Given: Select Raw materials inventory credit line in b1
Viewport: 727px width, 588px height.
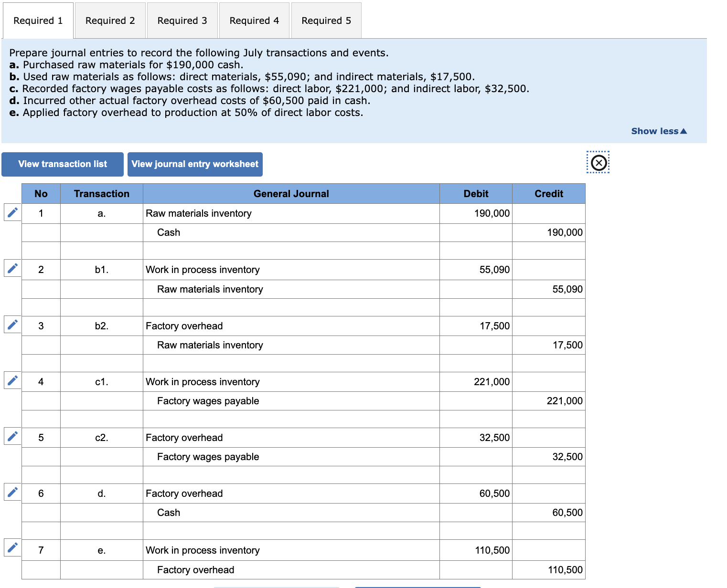Looking at the screenshot, I should point(291,289).
